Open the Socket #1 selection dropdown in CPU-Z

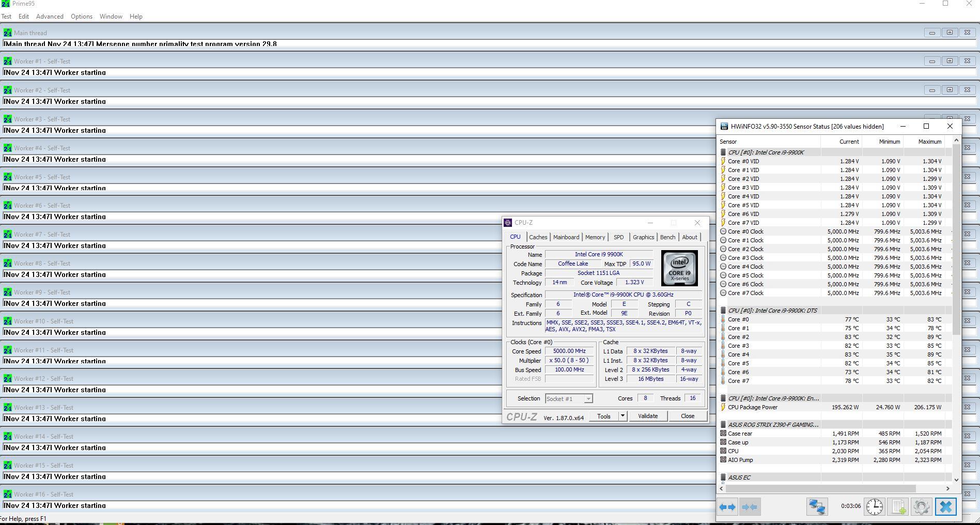[x=588, y=398]
